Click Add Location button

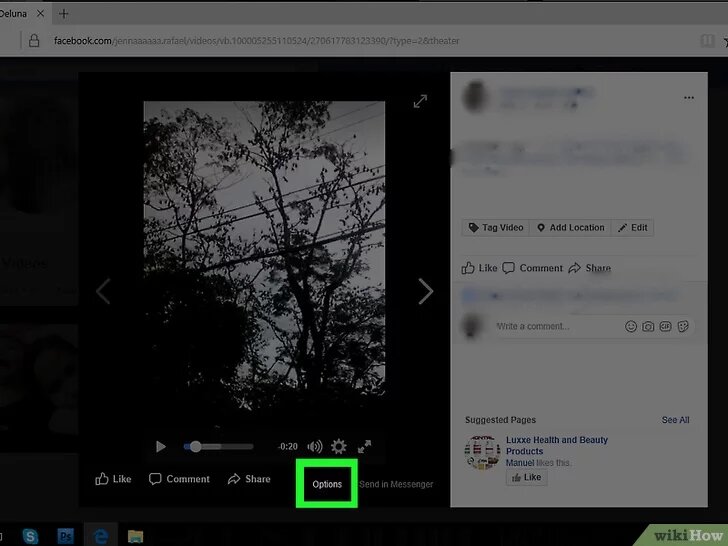[571, 228]
